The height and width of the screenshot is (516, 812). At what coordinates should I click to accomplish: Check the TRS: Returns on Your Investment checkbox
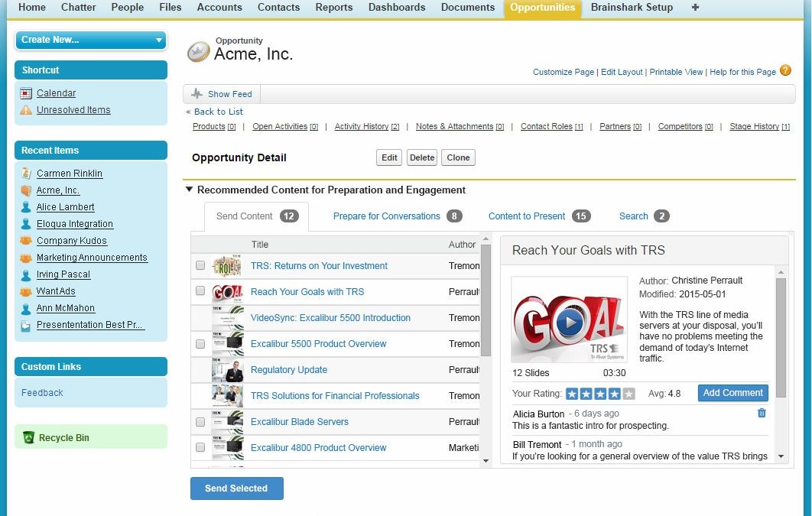(x=200, y=265)
